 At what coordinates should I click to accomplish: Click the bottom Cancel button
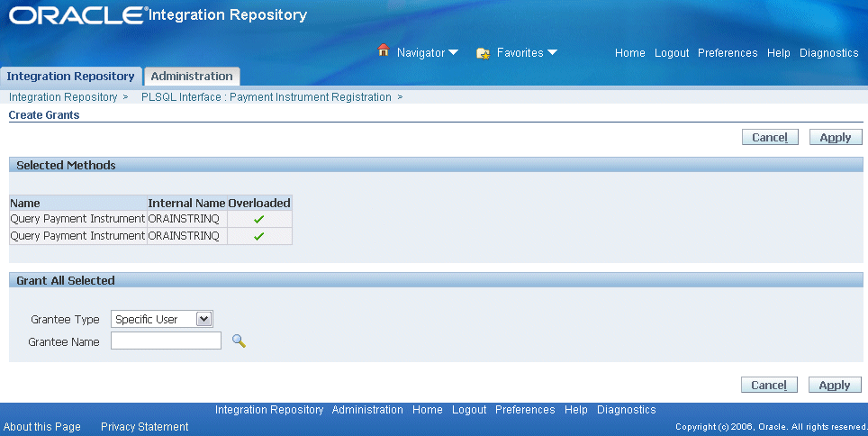769,385
